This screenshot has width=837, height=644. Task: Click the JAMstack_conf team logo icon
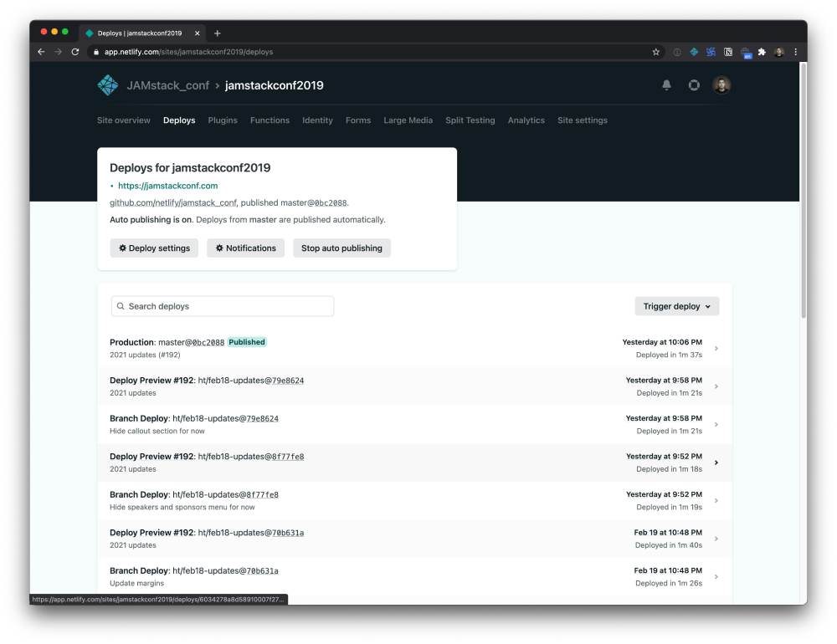[x=107, y=84]
